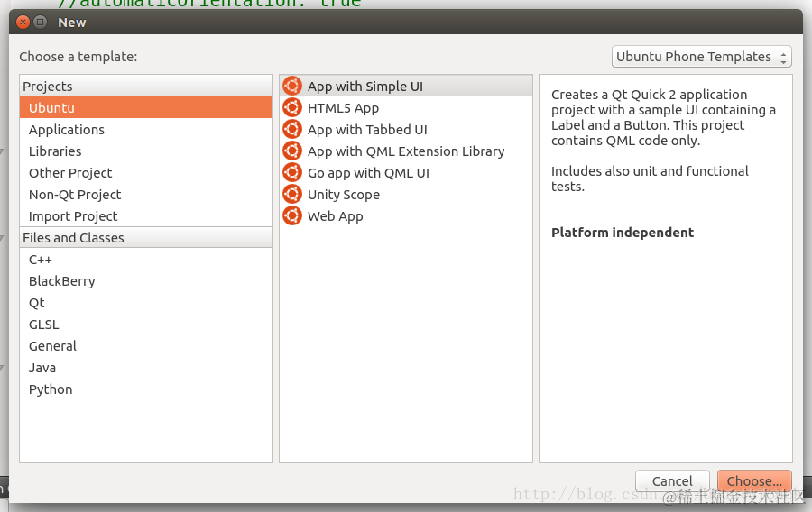Click the Ubuntu icon beside Unity Scope
812x512 pixels.
292,195
